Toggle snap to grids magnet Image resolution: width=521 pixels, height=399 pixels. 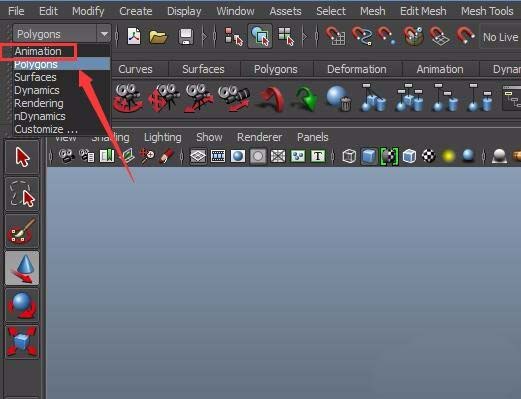coord(335,36)
